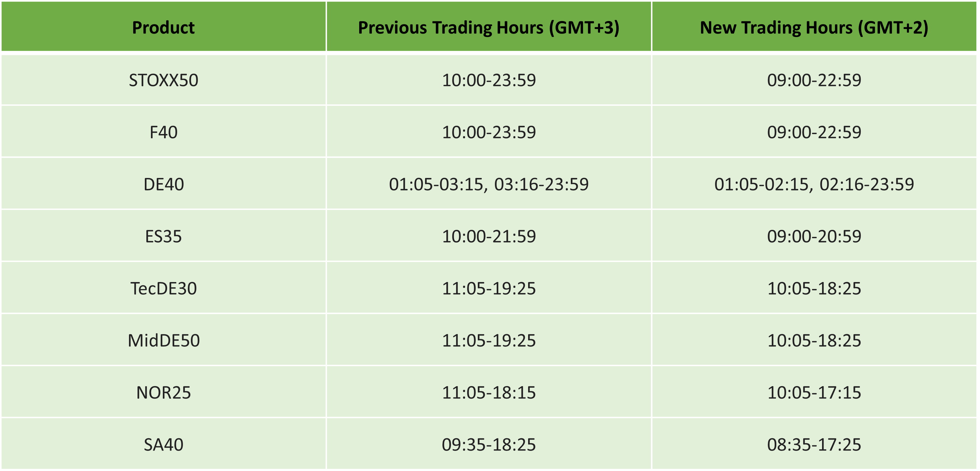Click the Previous Trading Hours (GMT+3) header

tap(488, 27)
